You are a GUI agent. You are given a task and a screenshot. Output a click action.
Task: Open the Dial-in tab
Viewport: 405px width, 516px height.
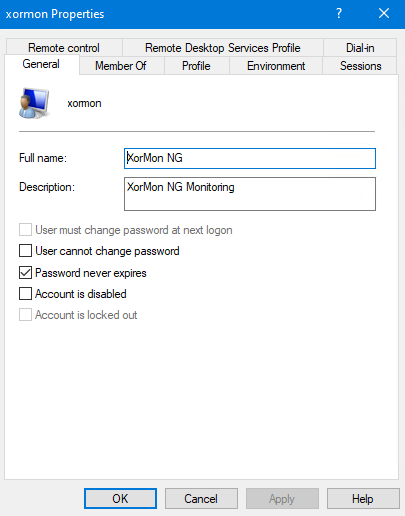pyautogui.click(x=360, y=48)
